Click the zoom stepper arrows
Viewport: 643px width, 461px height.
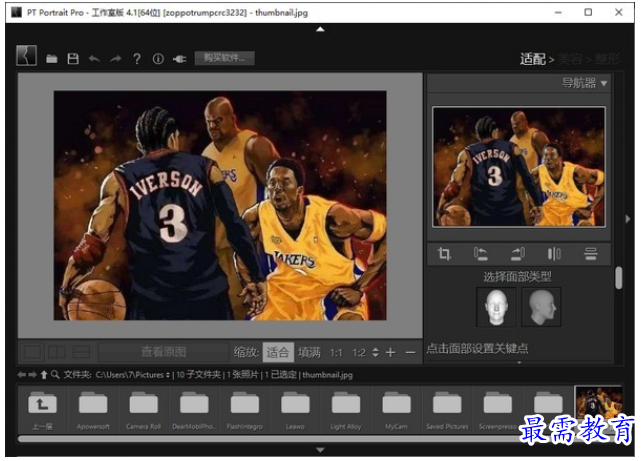375,352
